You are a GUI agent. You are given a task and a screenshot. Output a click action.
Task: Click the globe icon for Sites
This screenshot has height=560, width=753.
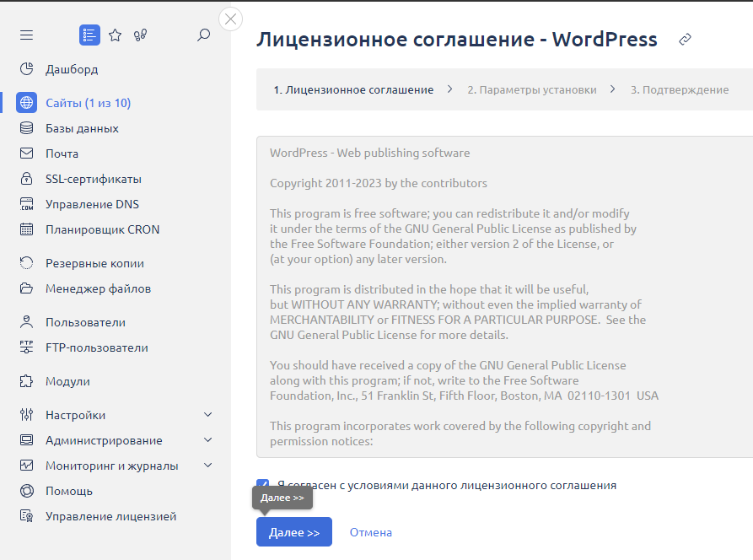(26, 103)
